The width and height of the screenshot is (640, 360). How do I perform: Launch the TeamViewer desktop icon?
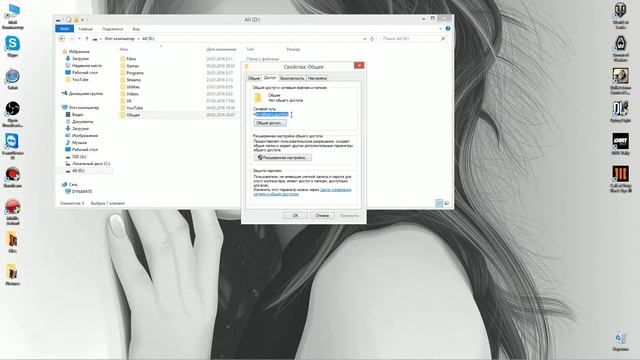[x=12, y=146]
